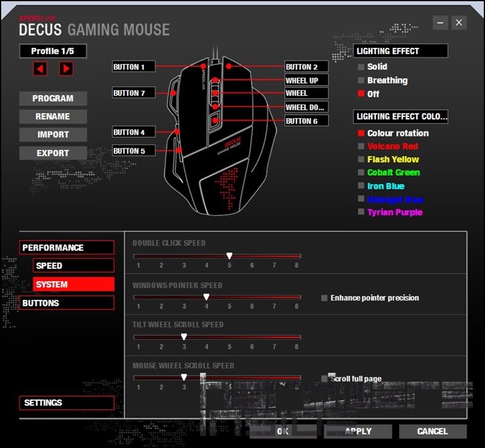The width and height of the screenshot is (485, 448).
Task: Open the System tab
Action: (73, 284)
